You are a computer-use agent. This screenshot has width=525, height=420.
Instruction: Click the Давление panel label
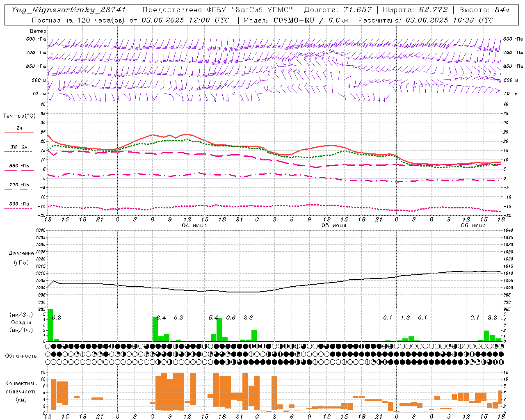point(21,253)
